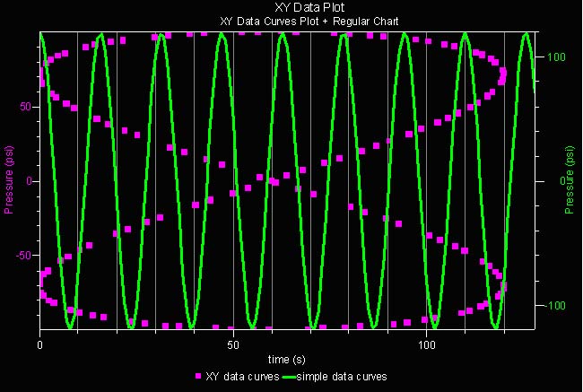Select the magenta 0 tick on left axis
Image resolution: width=583 pixels, height=392 pixels.
pyautogui.click(x=30, y=180)
